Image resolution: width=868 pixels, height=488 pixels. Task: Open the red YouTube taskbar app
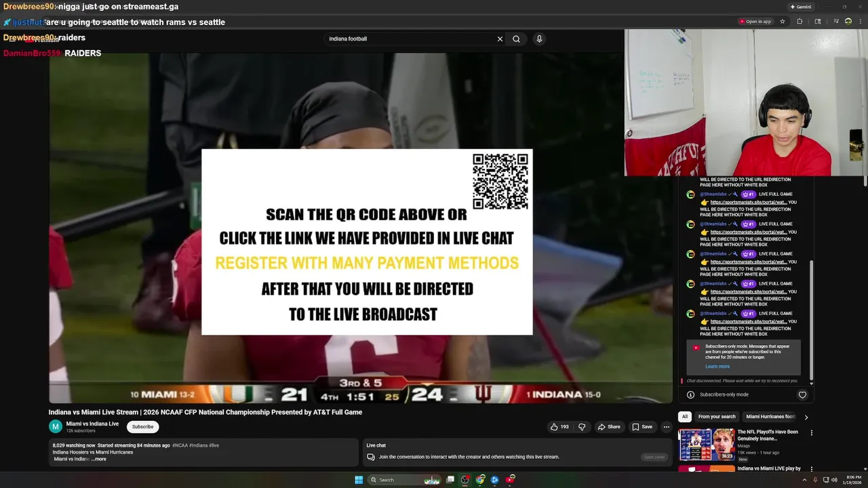coord(511,480)
